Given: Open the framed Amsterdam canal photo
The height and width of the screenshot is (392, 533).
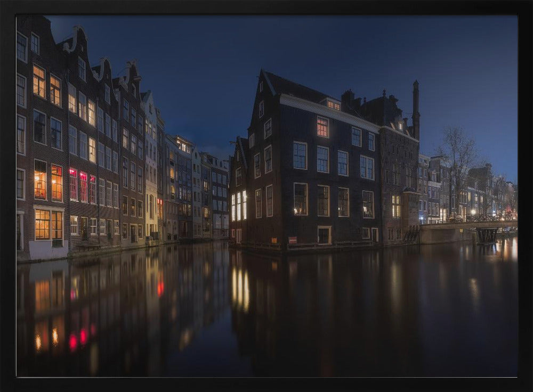Looking at the screenshot, I should (266, 196).
